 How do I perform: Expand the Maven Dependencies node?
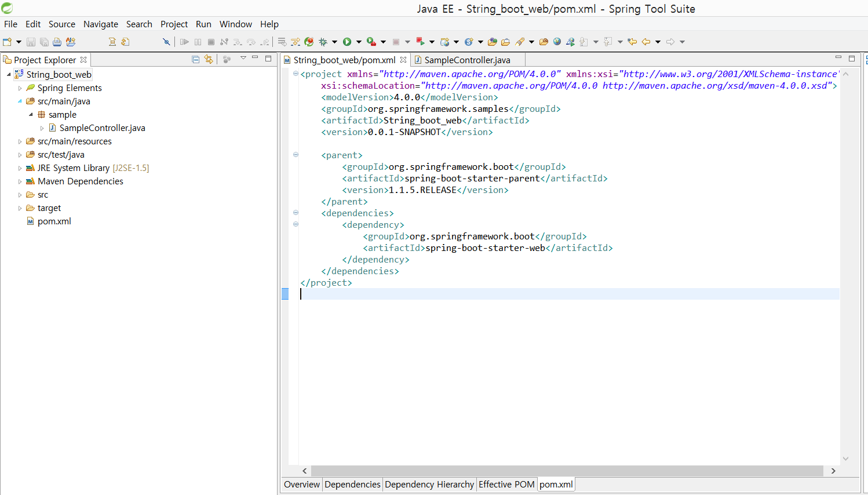(x=20, y=181)
